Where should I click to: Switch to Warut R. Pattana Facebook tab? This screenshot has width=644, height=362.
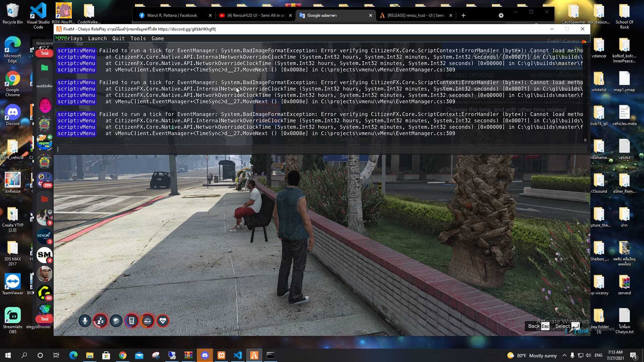[172, 15]
